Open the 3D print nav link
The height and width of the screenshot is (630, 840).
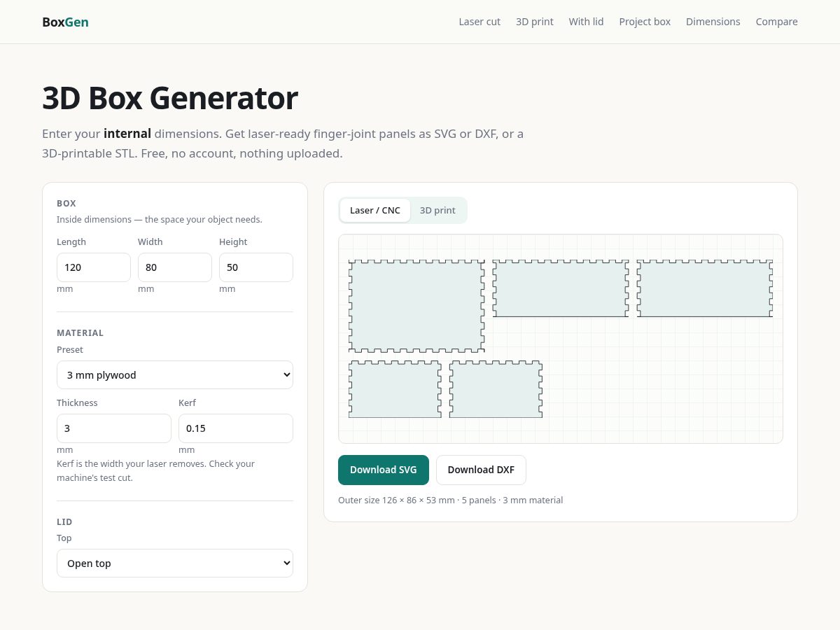(535, 22)
